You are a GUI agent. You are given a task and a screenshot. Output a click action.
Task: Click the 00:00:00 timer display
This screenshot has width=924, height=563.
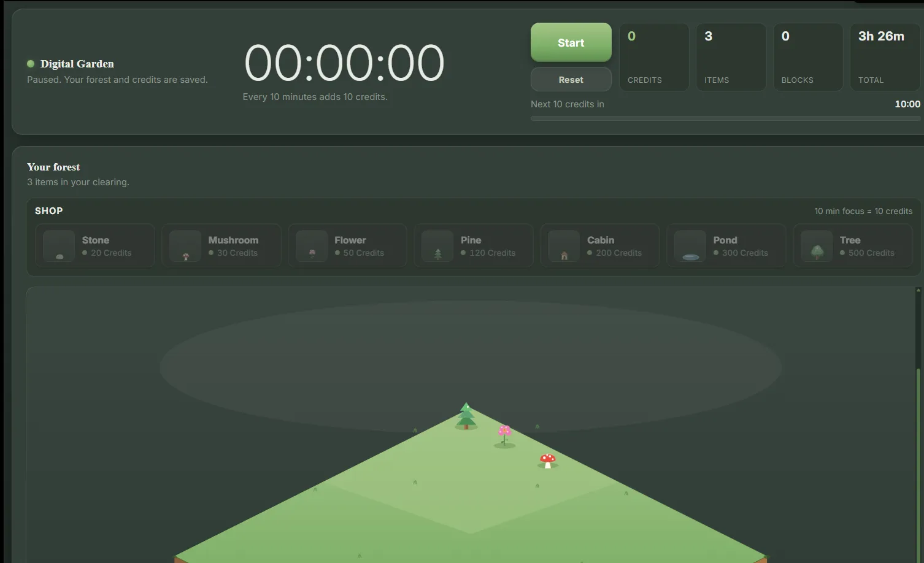click(x=344, y=63)
